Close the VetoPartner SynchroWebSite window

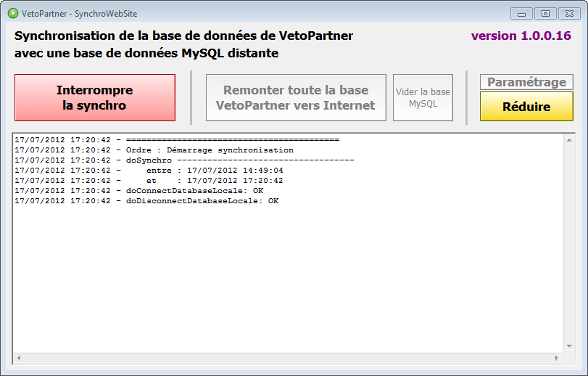(568, 13)
